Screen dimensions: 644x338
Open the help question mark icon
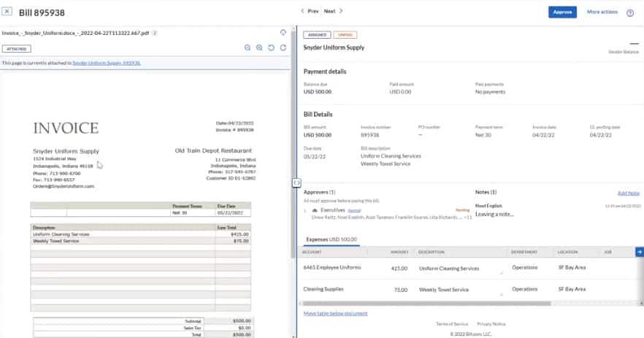[630, 12]
